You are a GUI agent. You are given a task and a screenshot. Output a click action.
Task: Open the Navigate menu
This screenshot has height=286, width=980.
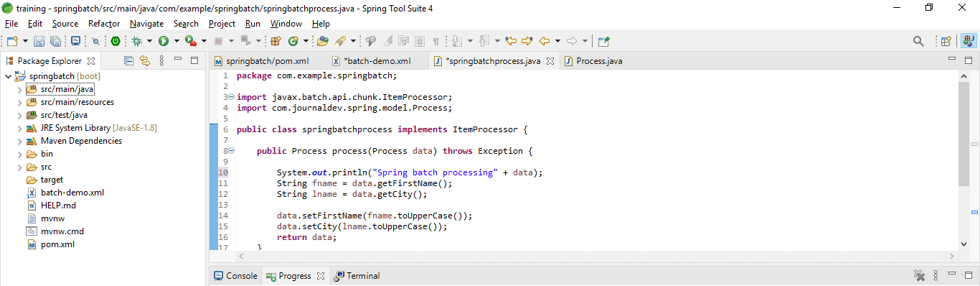(x=146, y=24)
